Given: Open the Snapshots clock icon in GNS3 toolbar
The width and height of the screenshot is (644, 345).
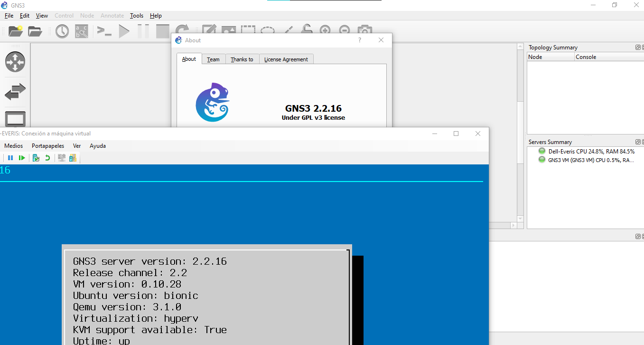Looking at the screenshot, I should click(x=62, y=31).
